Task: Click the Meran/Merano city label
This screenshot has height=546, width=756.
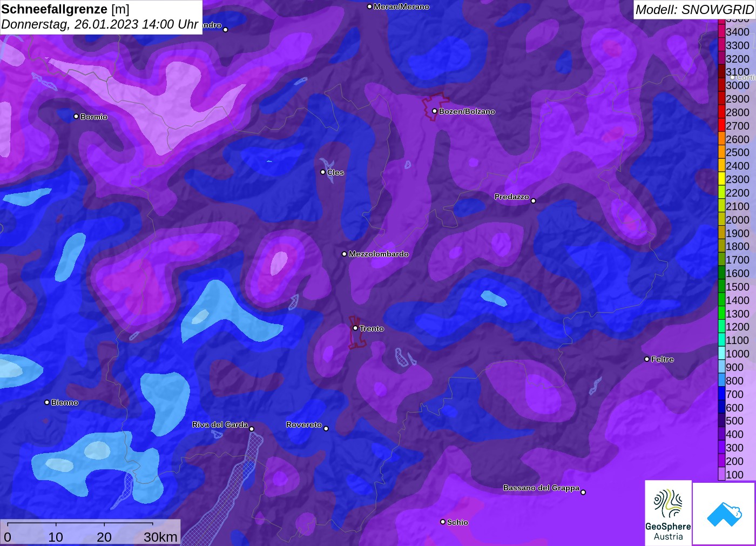Action: click(401, 6)
